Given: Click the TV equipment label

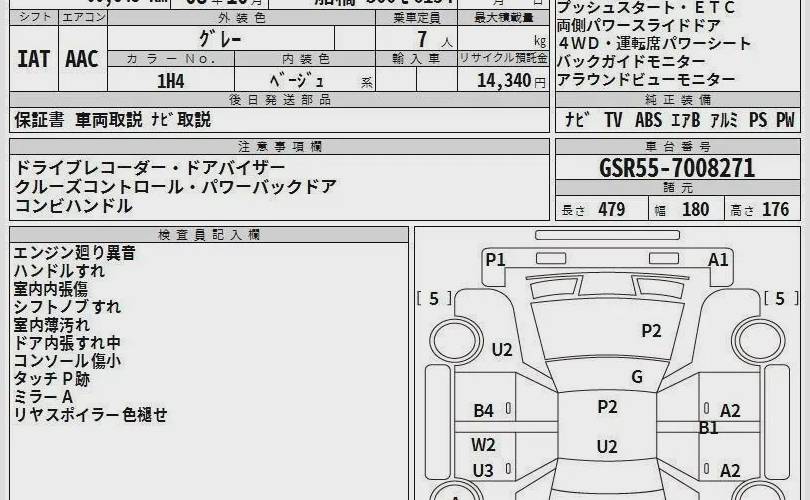Looking at the screenshot, I should (612, 120).
